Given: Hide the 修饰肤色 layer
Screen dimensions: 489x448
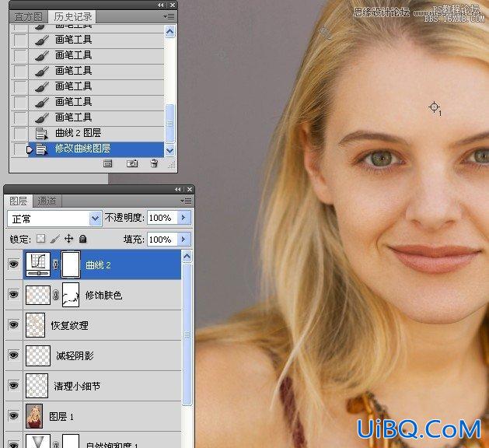Looking at the screenshot, I should (x=13, y=295).
